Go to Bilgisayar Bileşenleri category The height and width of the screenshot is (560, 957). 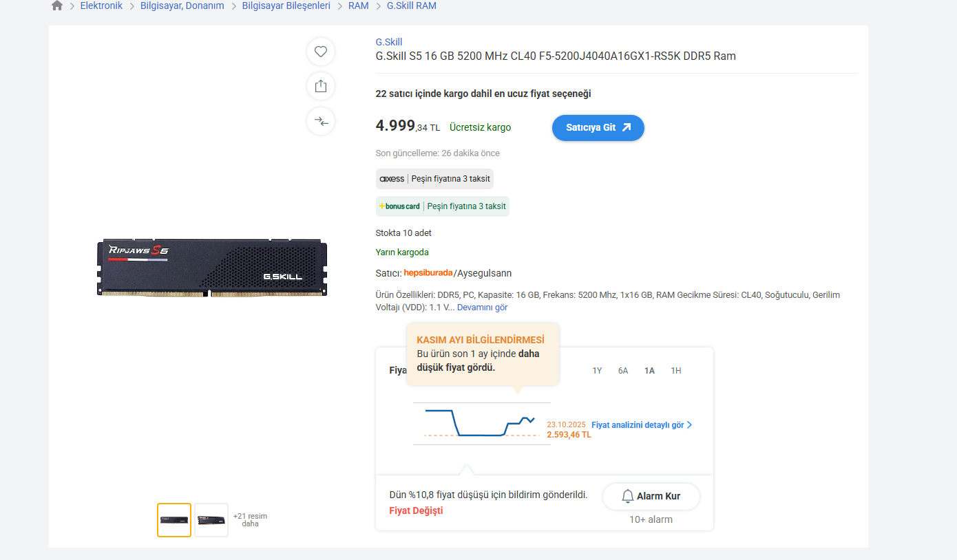click(x=286, y=6)
